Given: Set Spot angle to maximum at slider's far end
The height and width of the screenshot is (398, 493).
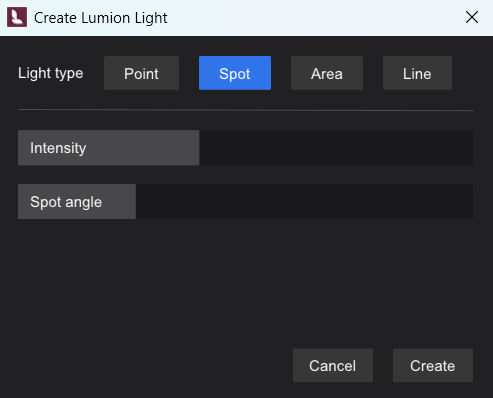Looking at the screenshot, I should click(x=471, y=202).
